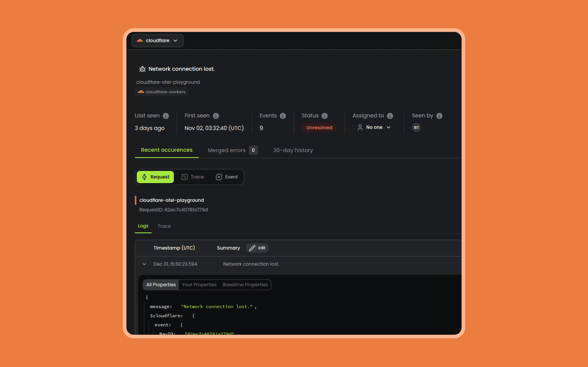Click the Status info icon
Screen dimensions: 588x367
coord(324,116)
